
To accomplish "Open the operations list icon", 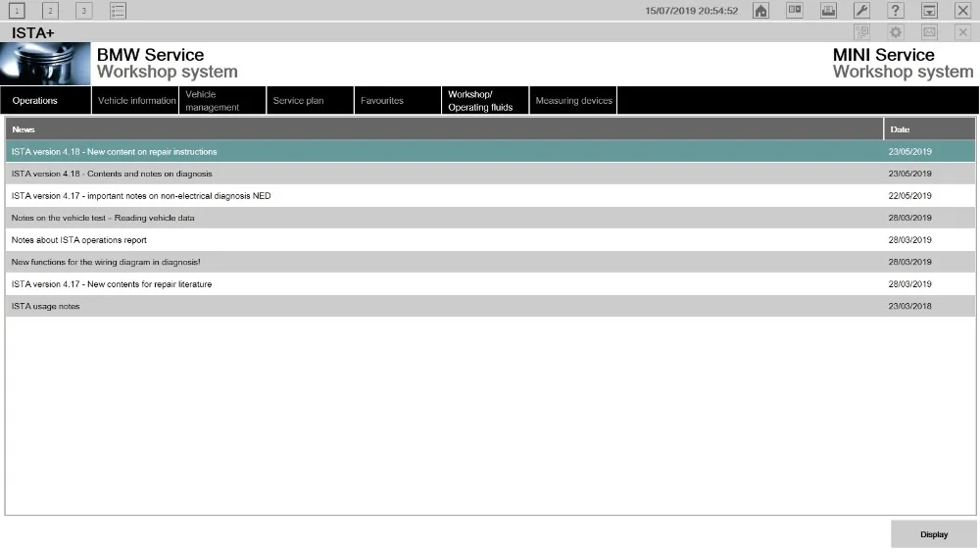I will (x=118, y=11).
